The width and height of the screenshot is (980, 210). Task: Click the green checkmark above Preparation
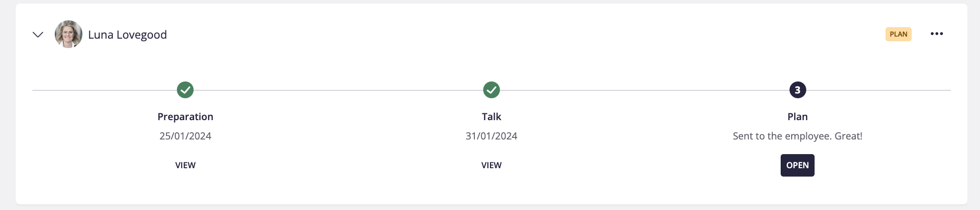pos(185,90)
